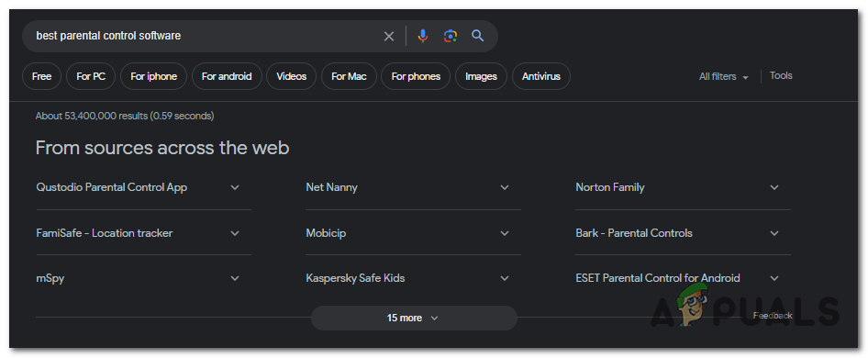Click the About 53,400,000 results text
868x358 pixels.
pos(125,116)
